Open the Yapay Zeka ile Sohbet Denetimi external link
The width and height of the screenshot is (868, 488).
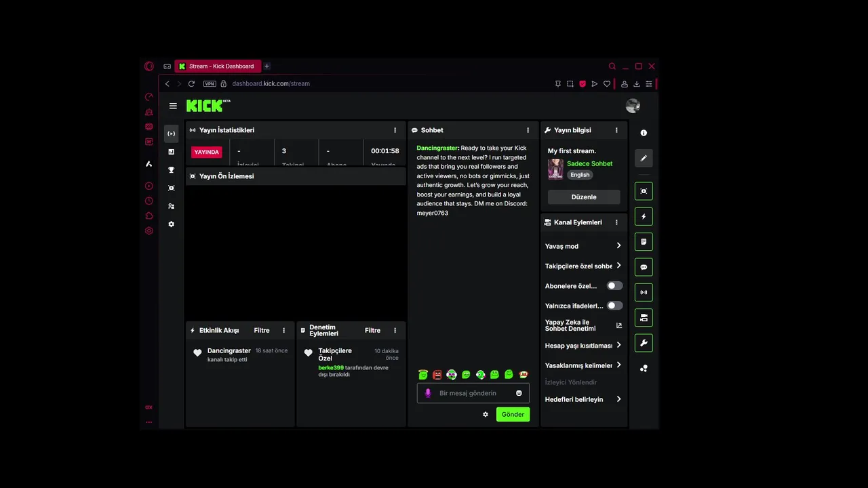point(618,325)
